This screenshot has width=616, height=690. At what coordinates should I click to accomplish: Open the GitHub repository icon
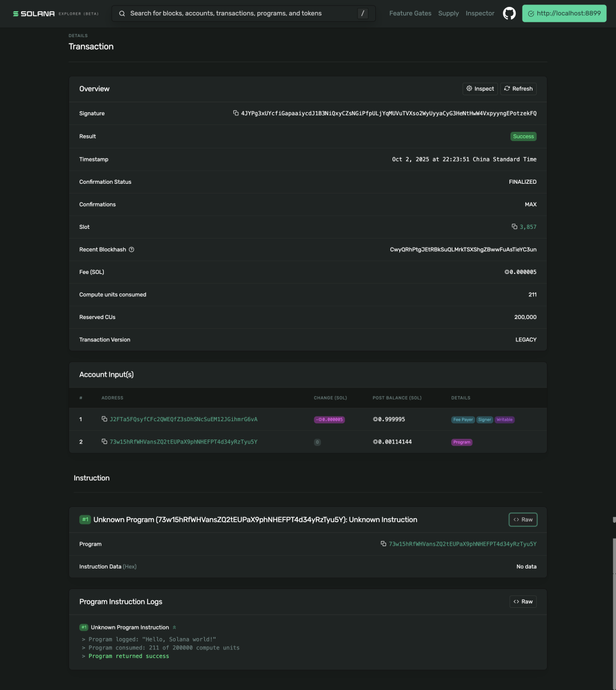[509, 14]
